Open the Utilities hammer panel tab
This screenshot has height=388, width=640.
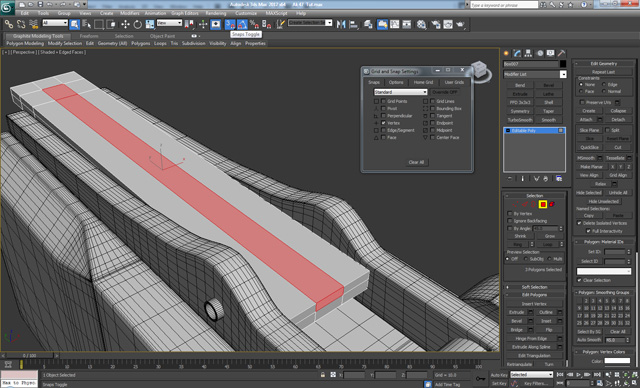(x=562, y=53)
